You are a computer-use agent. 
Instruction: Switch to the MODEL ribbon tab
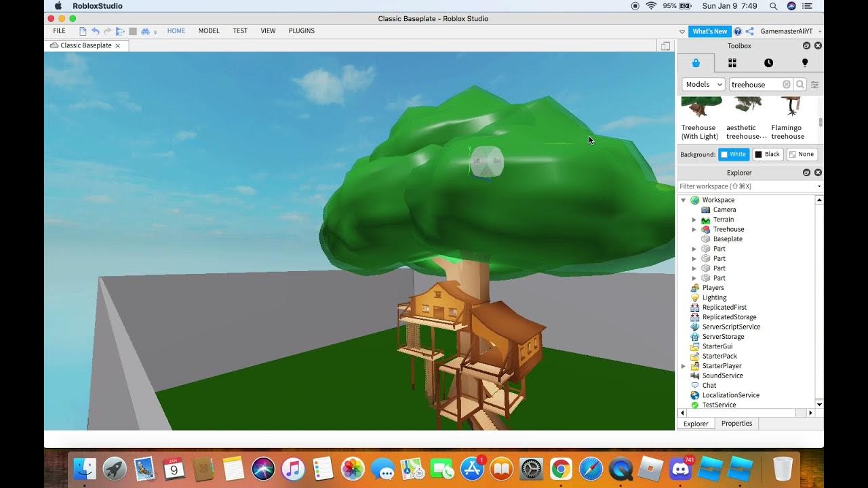(x=209, y=31)
